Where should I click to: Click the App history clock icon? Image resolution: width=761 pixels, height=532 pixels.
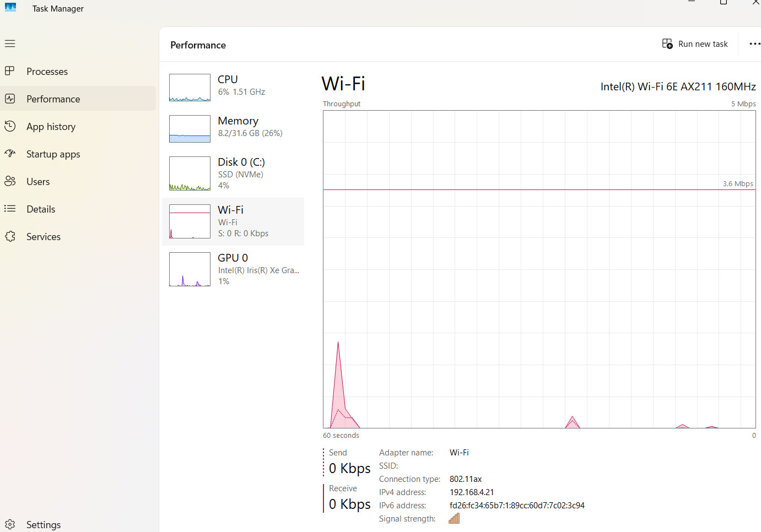pos(10,126)
